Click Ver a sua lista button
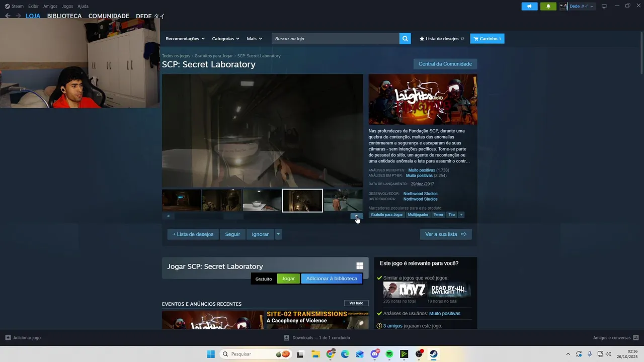Image resolution: width=644 pixels, height=362 pixels. tap(446, 234)
